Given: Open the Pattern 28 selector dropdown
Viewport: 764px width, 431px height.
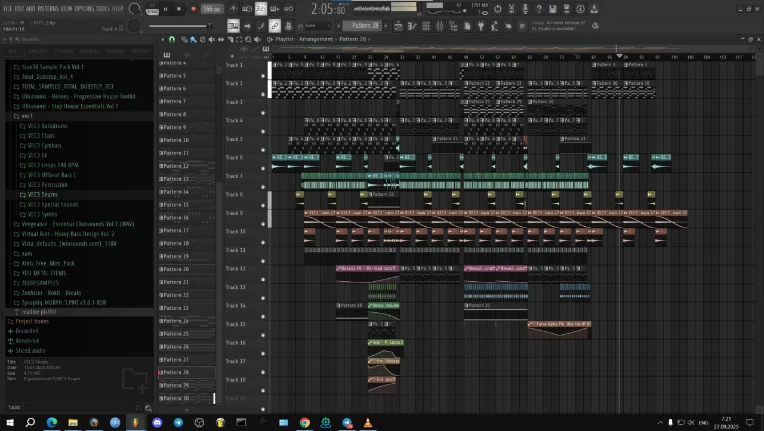Looking at the screenshot, I should [364, 25].
